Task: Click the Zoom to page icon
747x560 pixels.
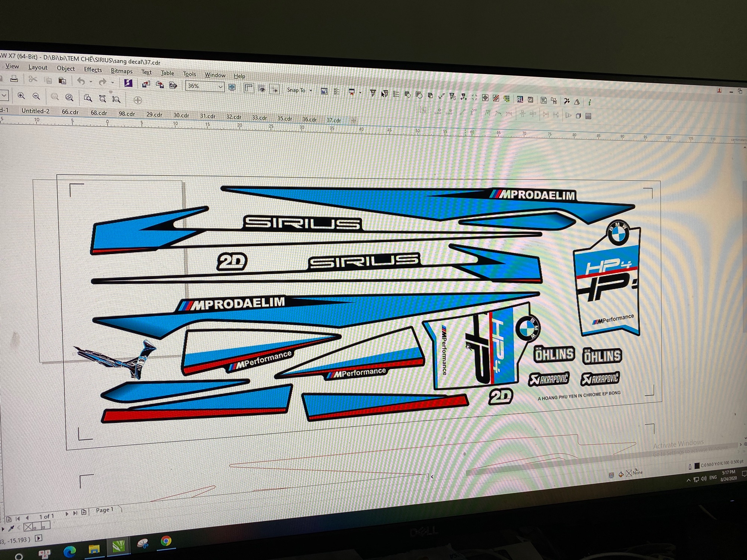Action: pyautogui.click(x=88, y=98)
